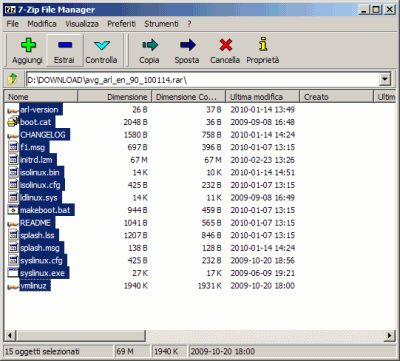400x361 pixels.
Task: Sort by Ultima modifica column header
Action: point(263,97)
